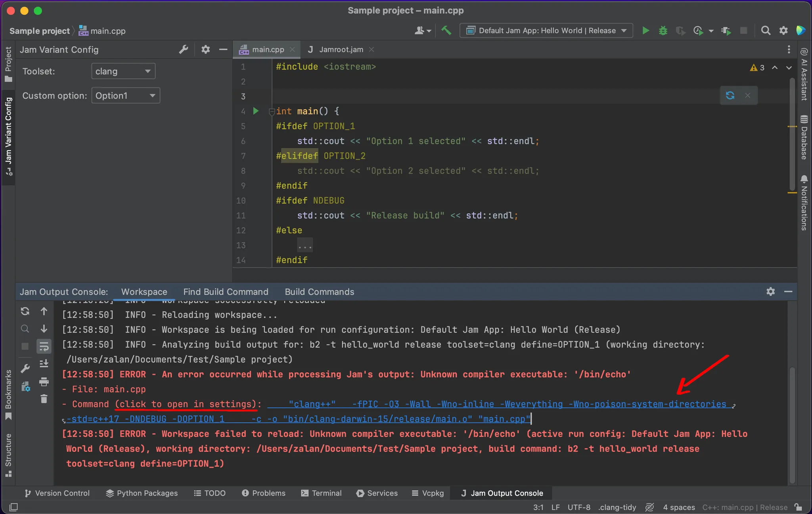Click the file settings icon in console toolbar
Viewport: 812px width, 514px height.
[x=25, y=386]
